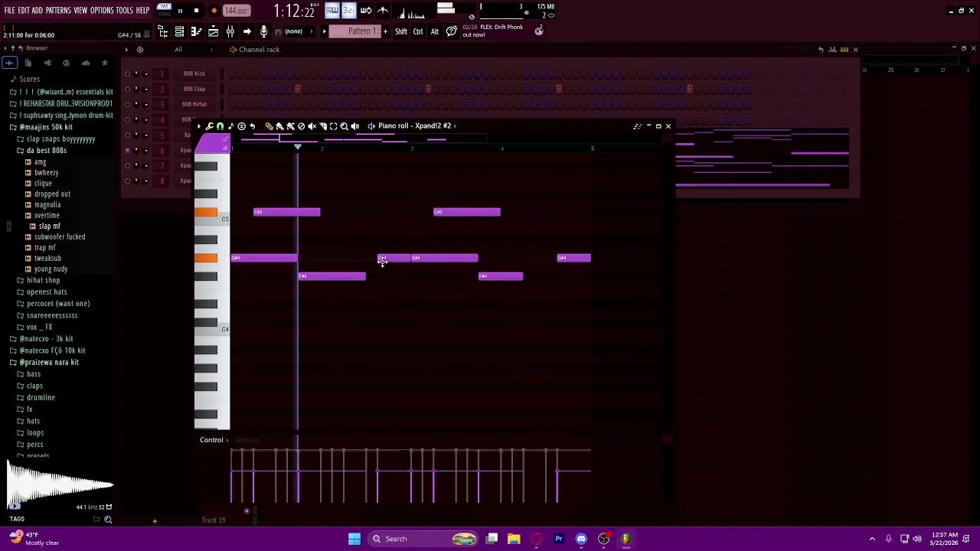This screenshot has height=551, width=980.
Task: Open the Mixer view toolbar icon
Action: [230, 31]
